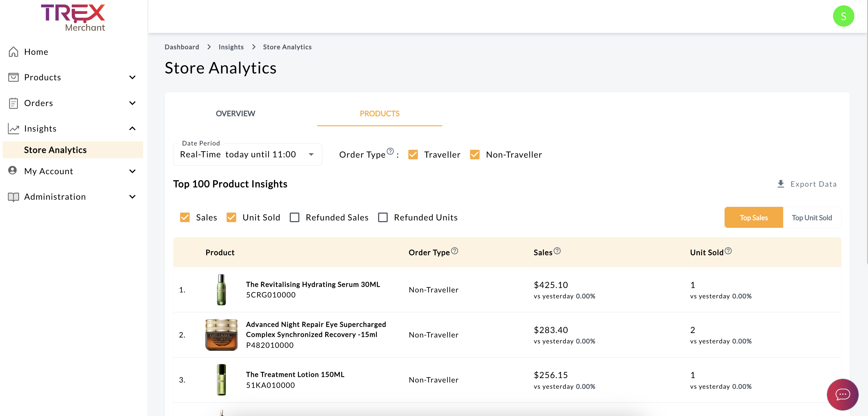Click the Product column header
Image resolution: width=868 pixels, height=416 pixels.
tap(220, 252)
